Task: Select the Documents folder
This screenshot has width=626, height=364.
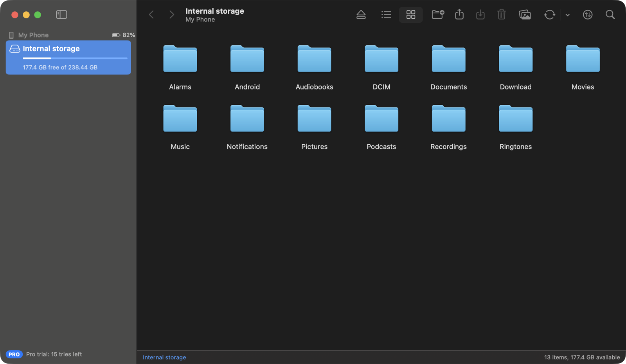Action: click(x=449, y=68)
